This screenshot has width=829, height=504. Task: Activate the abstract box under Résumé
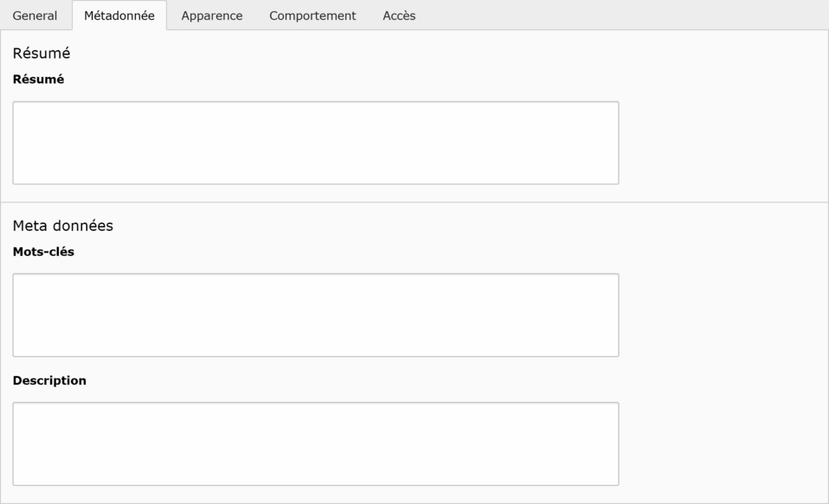315,143
